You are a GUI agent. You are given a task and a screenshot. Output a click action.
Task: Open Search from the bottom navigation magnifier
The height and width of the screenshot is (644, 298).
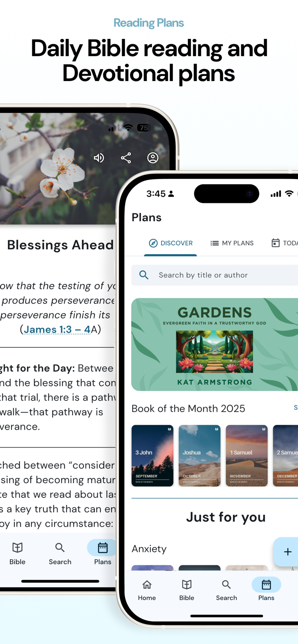(x=226, y=584)
